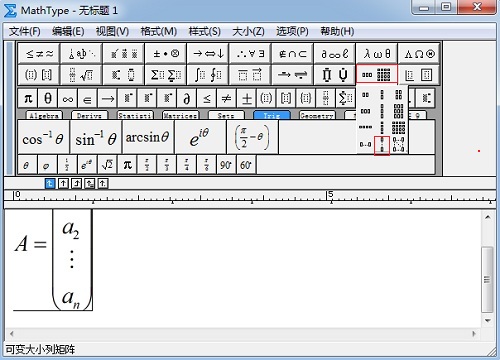This screenshot has width=500, height=360.
Task: Click the vertical scrollbar thumb
Action: [487, 279]
